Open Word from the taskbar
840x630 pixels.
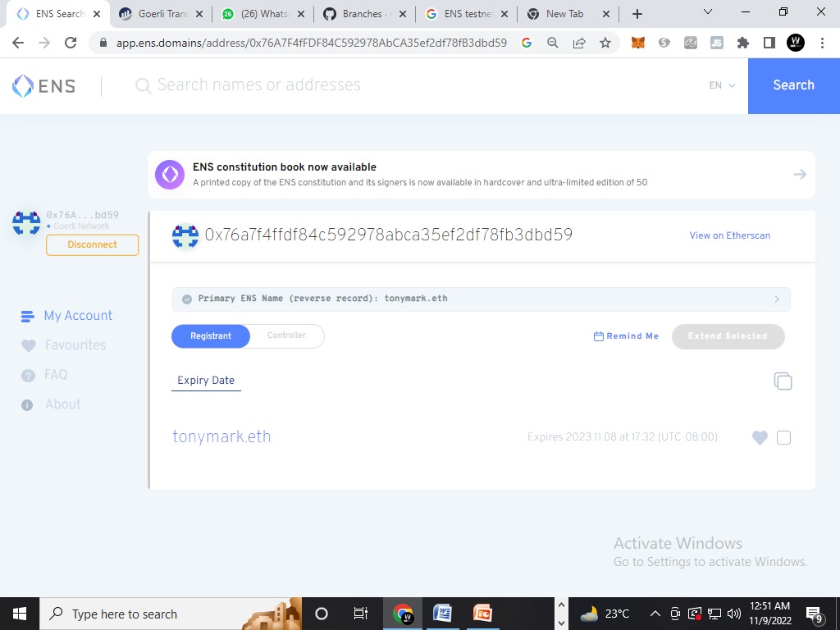pos(442,614)
